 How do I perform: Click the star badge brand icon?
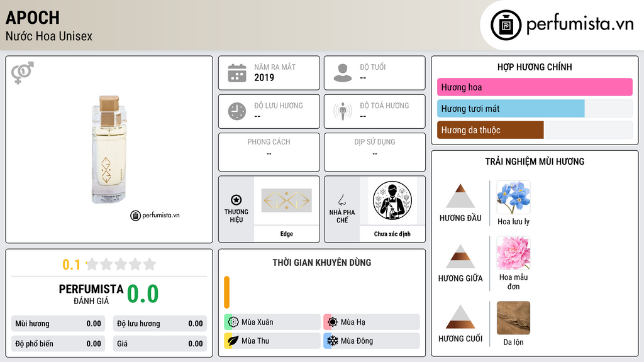[x=236, y=200]
